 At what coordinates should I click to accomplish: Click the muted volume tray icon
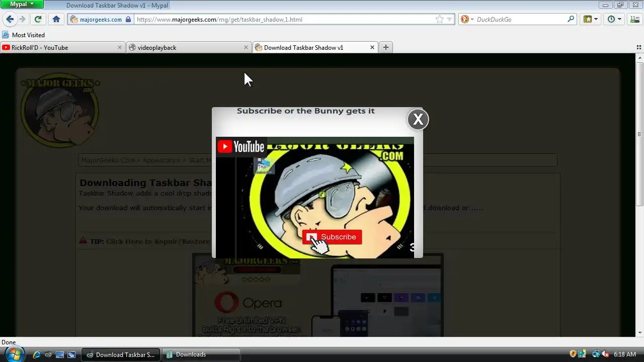tap(605, 354)
